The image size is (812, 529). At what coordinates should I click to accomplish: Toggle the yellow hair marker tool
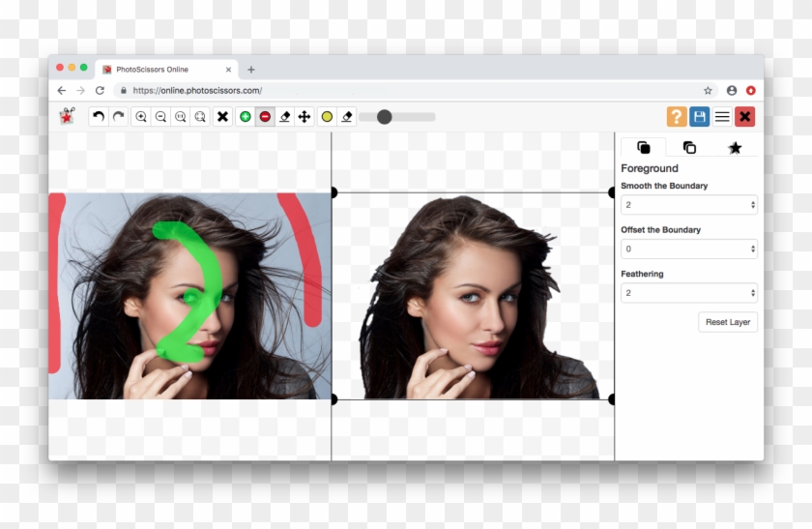[327, 117]
